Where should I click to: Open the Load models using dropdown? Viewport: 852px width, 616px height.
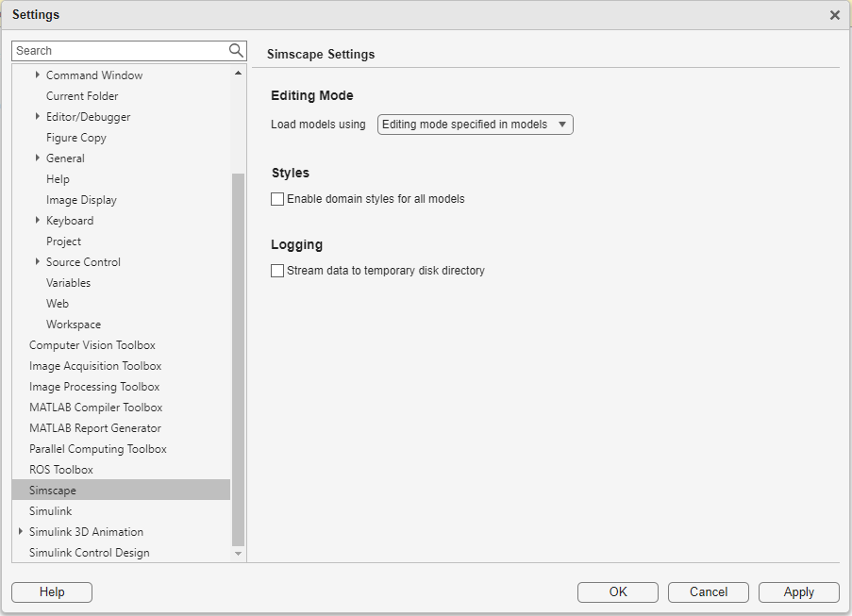pyautogui.click(x=476, y=125)
